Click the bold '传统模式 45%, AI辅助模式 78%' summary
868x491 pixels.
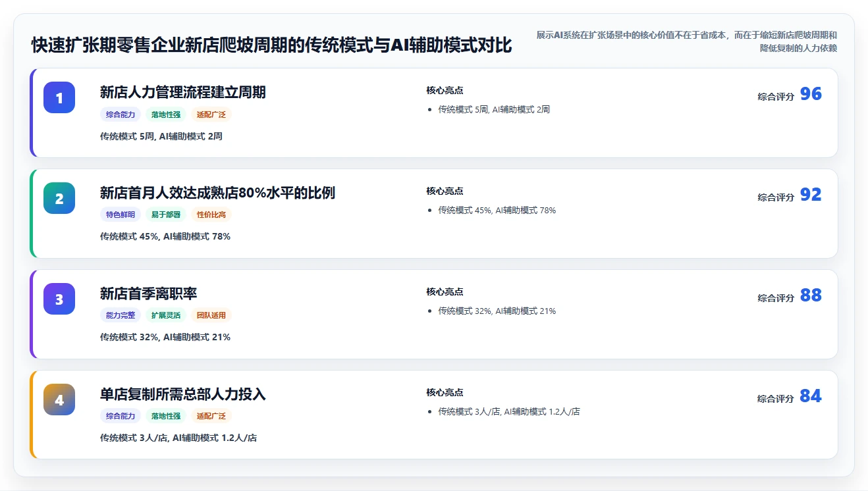[165, 236]
